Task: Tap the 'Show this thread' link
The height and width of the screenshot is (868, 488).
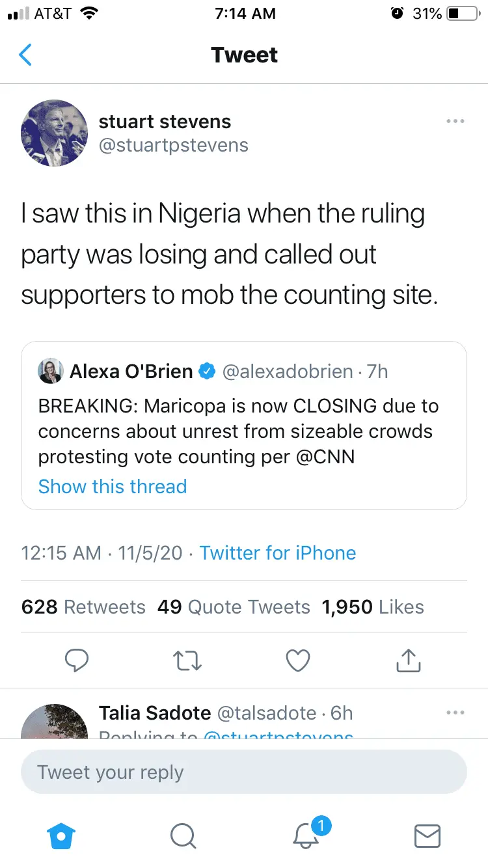Action: [x=113, y=487]
